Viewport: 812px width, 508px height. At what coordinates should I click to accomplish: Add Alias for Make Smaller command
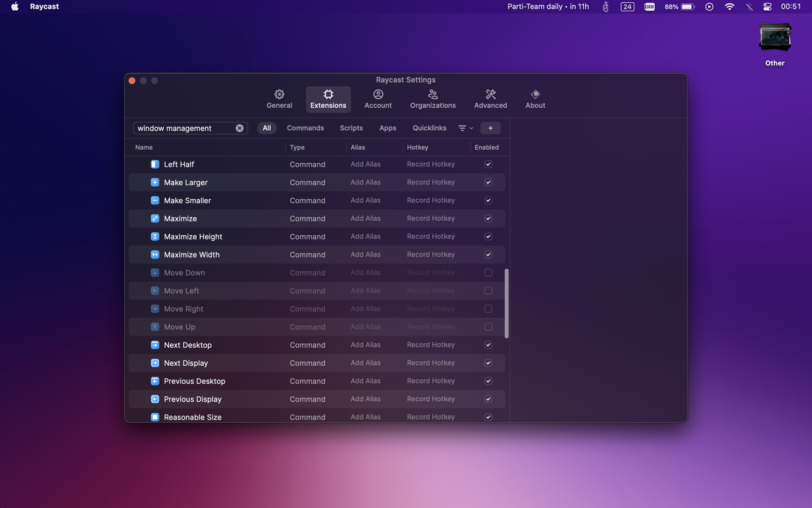click(x=365, y=200)
